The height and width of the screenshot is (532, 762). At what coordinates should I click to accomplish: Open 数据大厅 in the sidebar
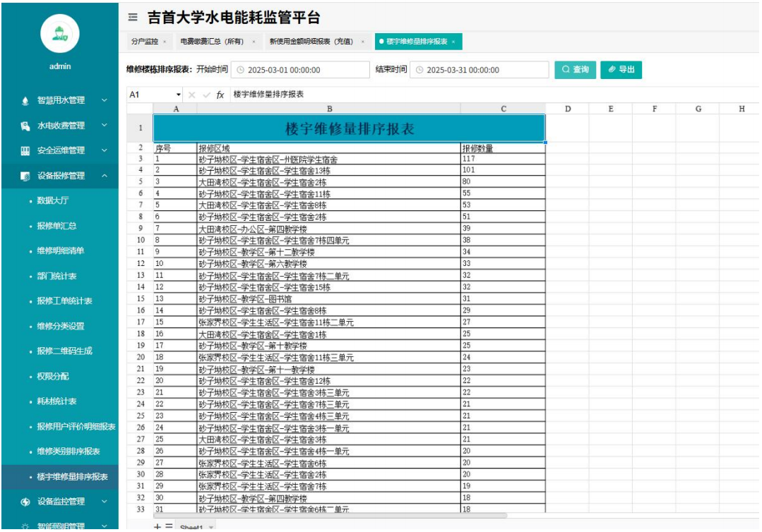pos(53,200)
